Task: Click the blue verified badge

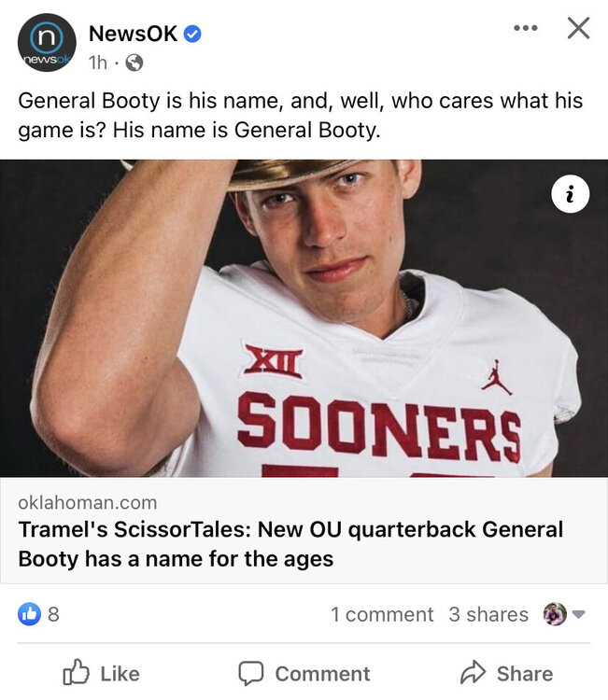Action: pos(193,35)
